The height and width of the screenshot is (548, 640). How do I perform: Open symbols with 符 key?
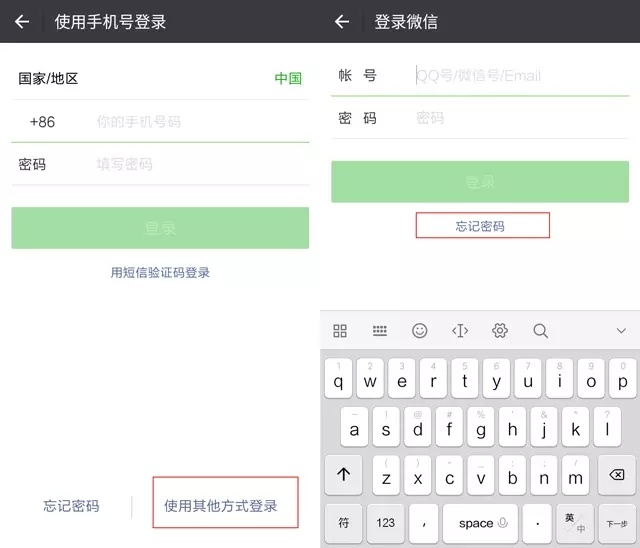(344, 523)
